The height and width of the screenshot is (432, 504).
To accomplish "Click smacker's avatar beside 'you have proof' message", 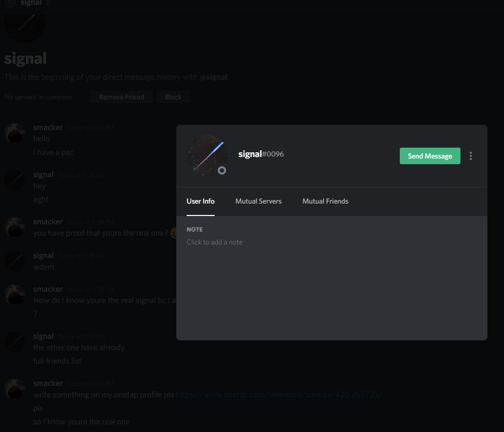I will 15,227.
